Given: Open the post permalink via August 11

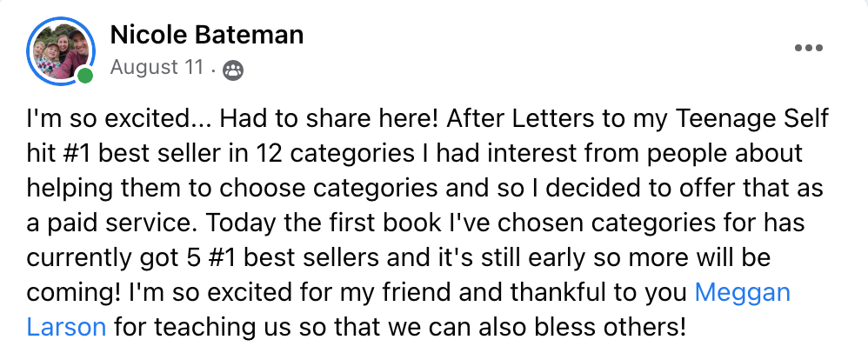Looking at the screenshot, I should 157,68.
